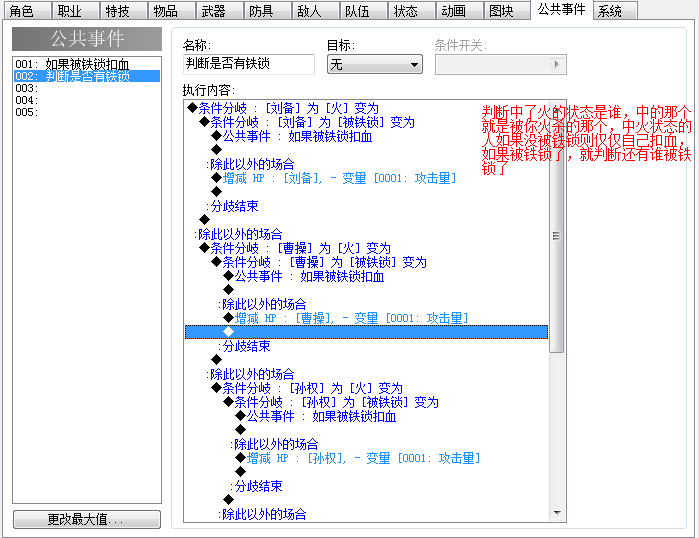
Task: Select line 条件分歧 [孙权] 为 [火] 变为
Action: (x=366, y=388)
